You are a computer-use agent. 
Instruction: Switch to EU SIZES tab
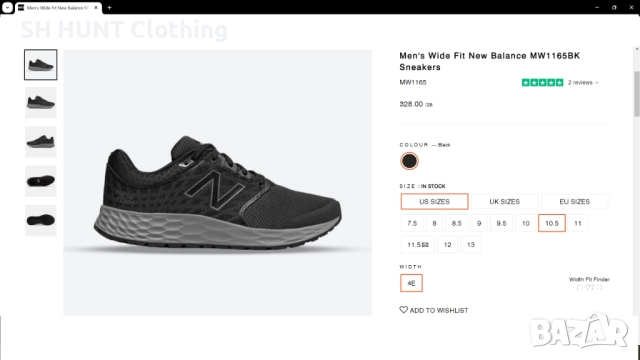[x=574, y=202]
